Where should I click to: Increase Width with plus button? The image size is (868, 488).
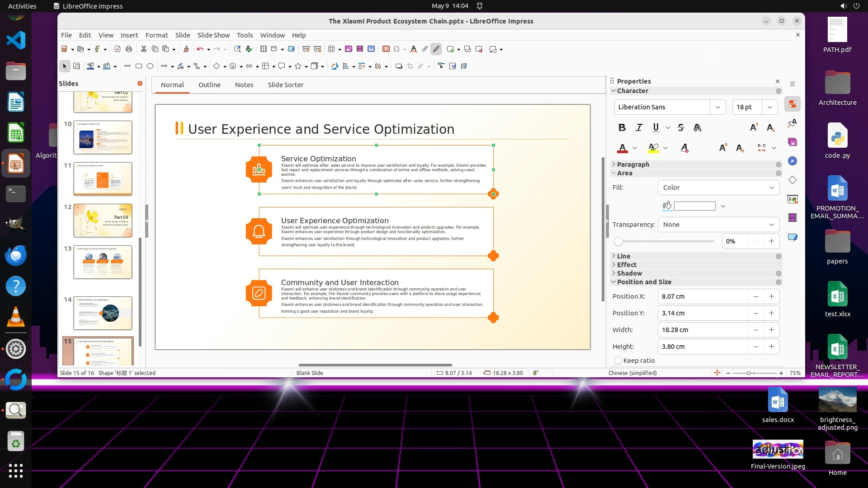coord(771,330)
